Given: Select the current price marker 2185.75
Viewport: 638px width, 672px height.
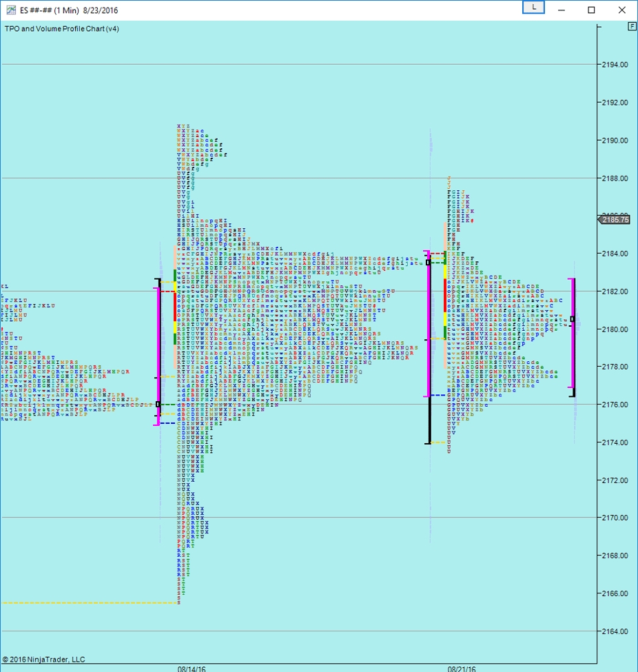Looking at the screenshot, I should pos(615,220).
